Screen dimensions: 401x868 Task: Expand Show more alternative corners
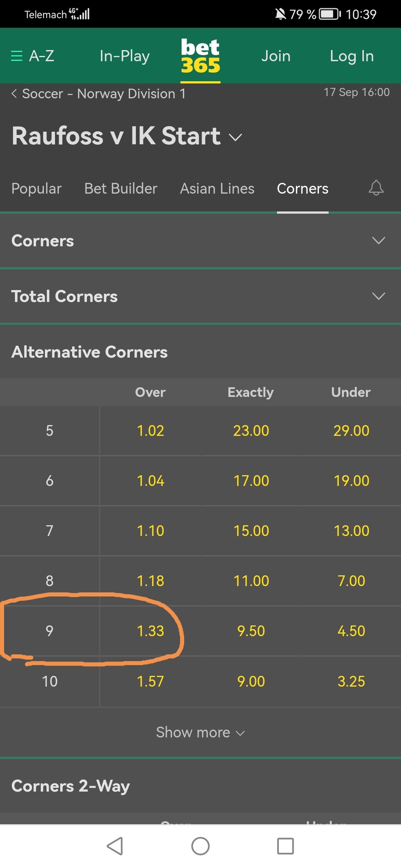click(x=200, y=732)
